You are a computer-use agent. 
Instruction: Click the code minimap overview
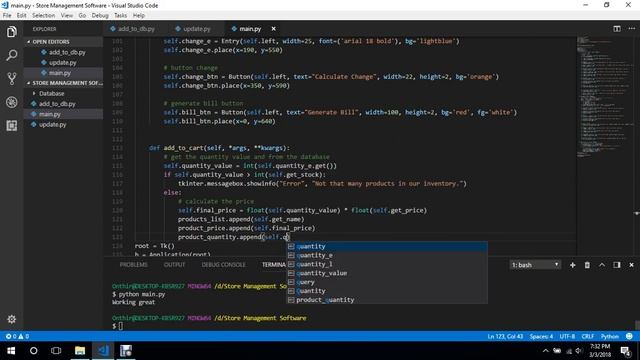[605, 98]
